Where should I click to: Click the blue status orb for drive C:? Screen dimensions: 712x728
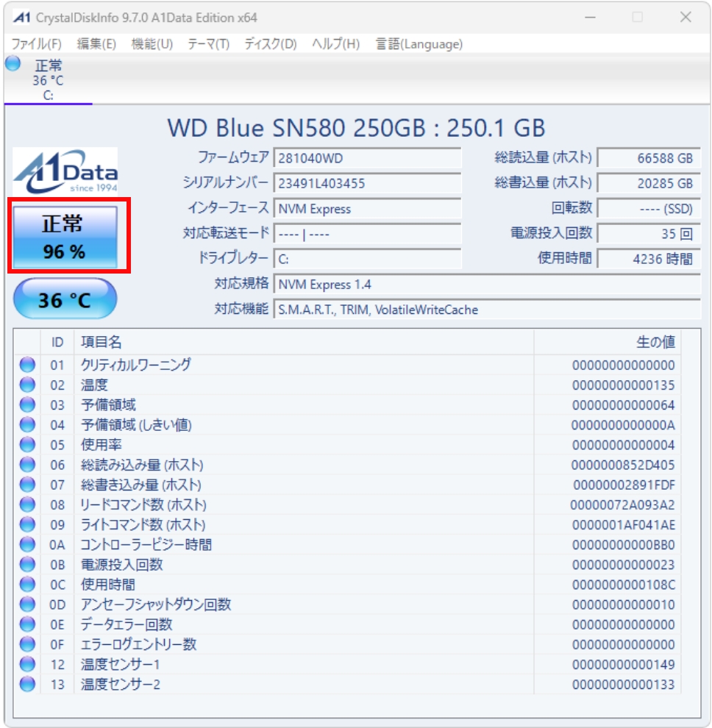coord(13,63)
